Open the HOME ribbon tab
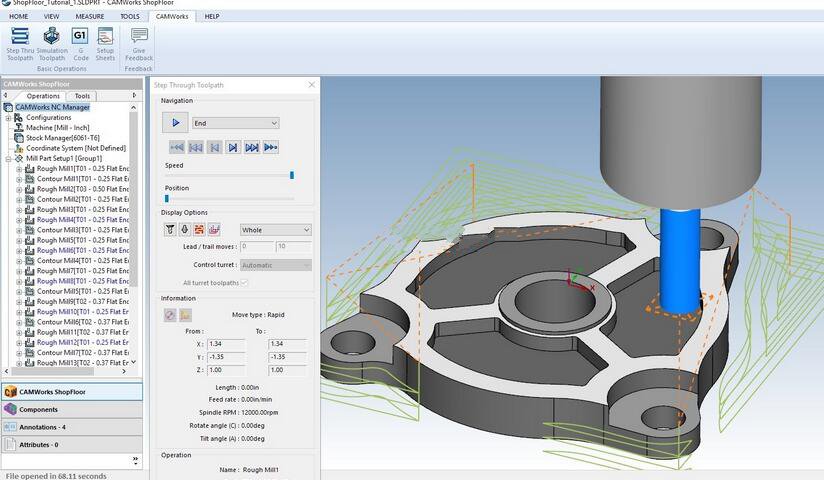The height and width of the screenshot is (480, 824). [x=18, y=16]
